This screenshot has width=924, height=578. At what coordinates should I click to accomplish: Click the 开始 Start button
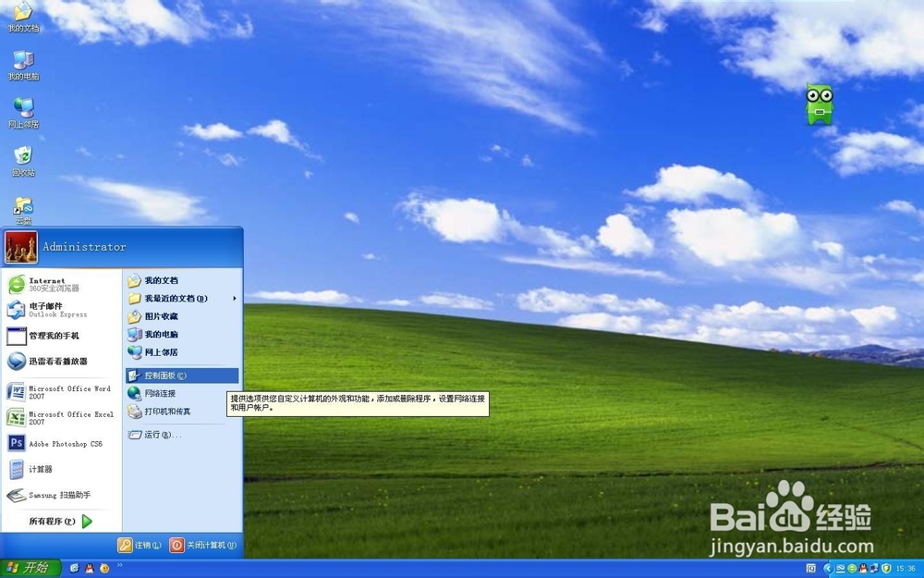[30, 568]
